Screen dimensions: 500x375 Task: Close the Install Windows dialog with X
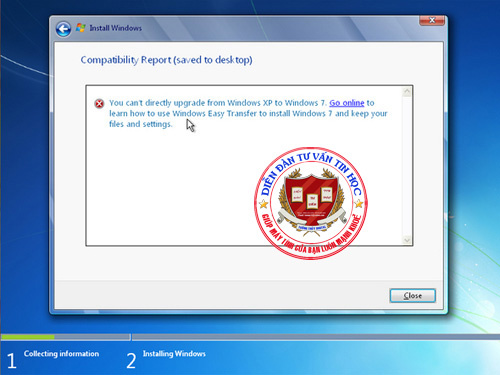432,20
